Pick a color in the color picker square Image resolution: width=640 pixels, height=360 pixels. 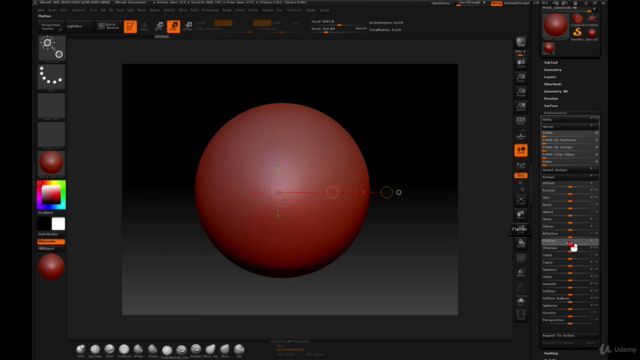point(51,195)
